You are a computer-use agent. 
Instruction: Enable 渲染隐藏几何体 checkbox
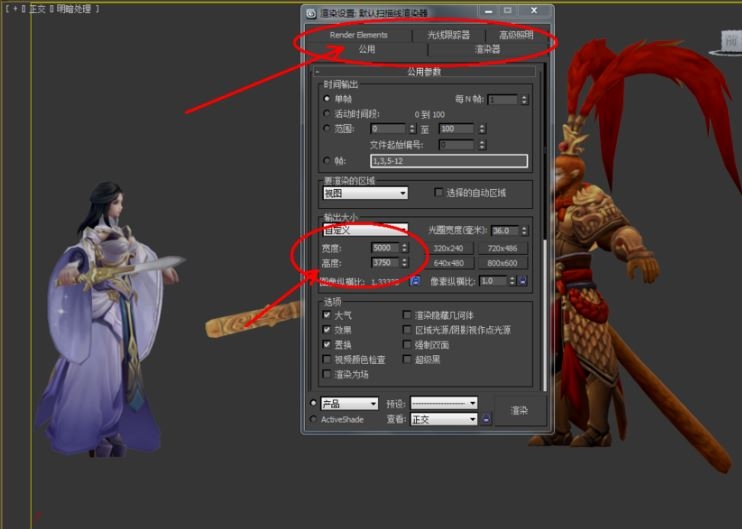(406, 315)
